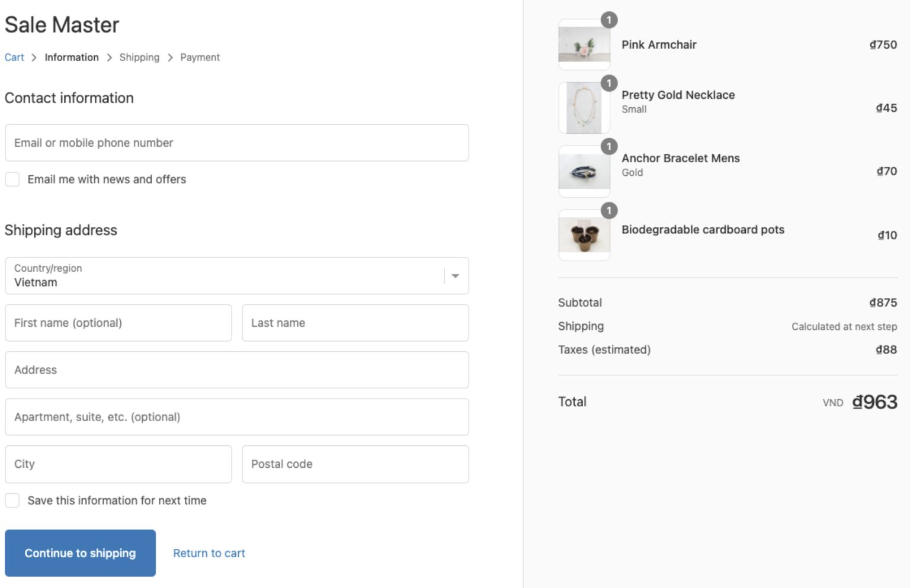Screen dimensions: 910x588
Task: Click the Contact information heading
Action: pos(69,98)
